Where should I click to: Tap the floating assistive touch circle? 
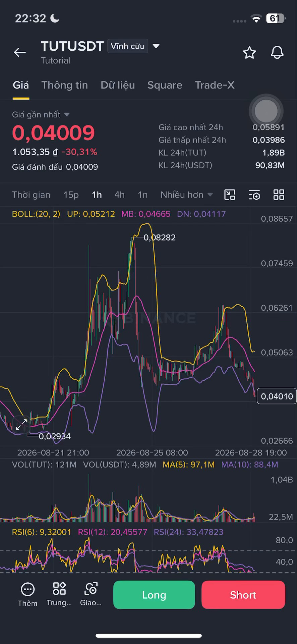pos(266,111)
